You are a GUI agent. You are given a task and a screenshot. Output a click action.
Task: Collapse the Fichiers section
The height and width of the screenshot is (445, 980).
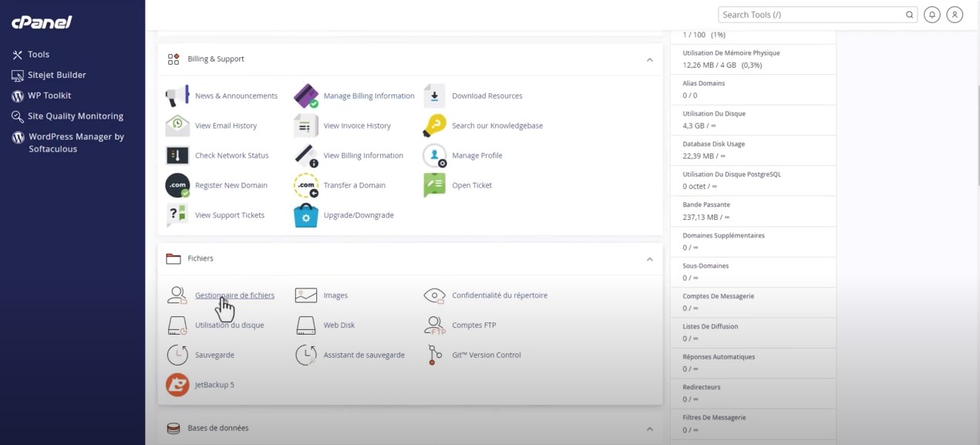tap(649, 259)
